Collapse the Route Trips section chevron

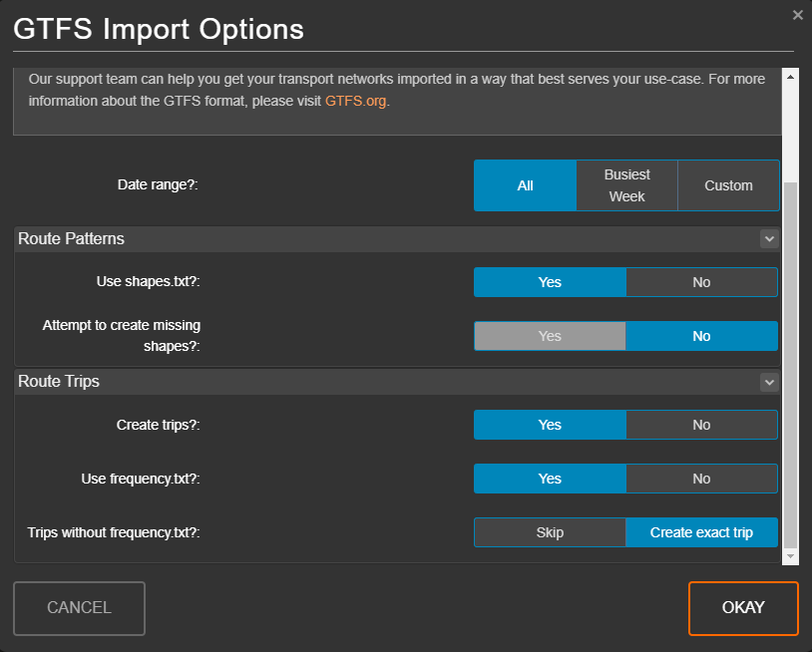coord(769,383)
